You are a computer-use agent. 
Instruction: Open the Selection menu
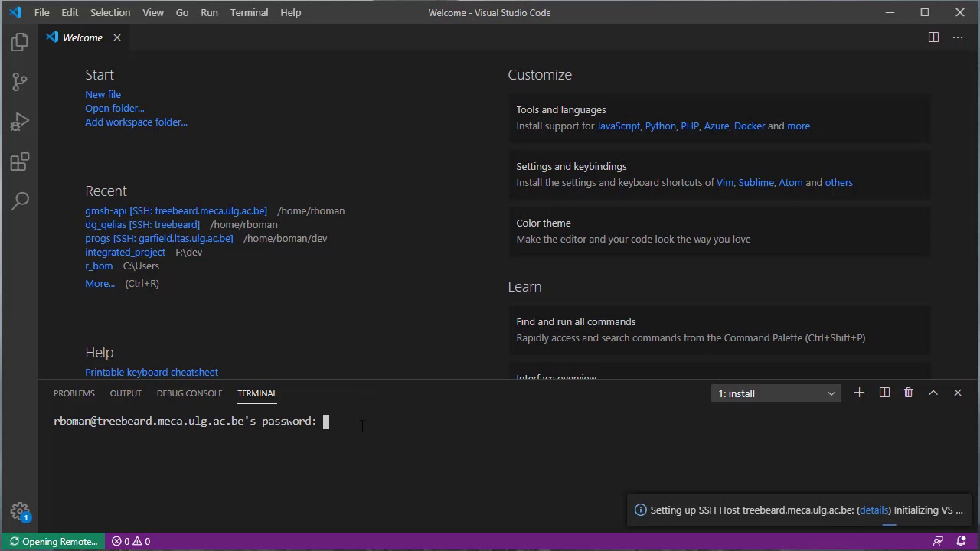click(x=110, y=12)
